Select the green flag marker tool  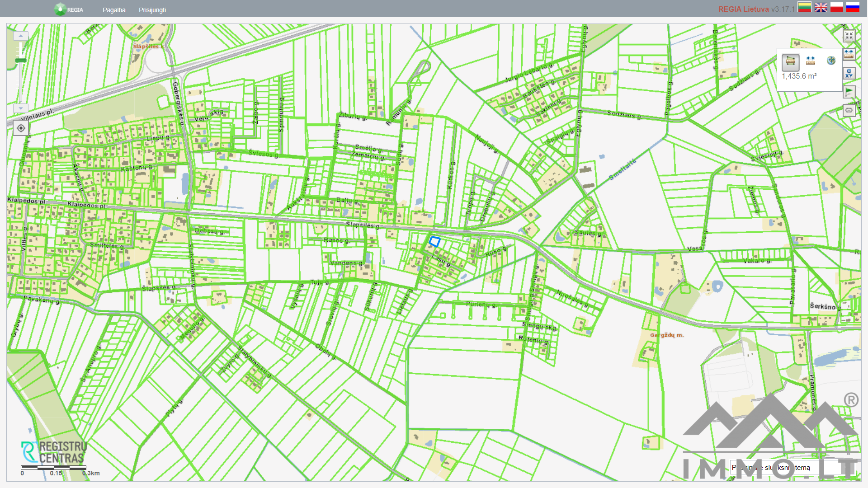click(x=849, y=92)
